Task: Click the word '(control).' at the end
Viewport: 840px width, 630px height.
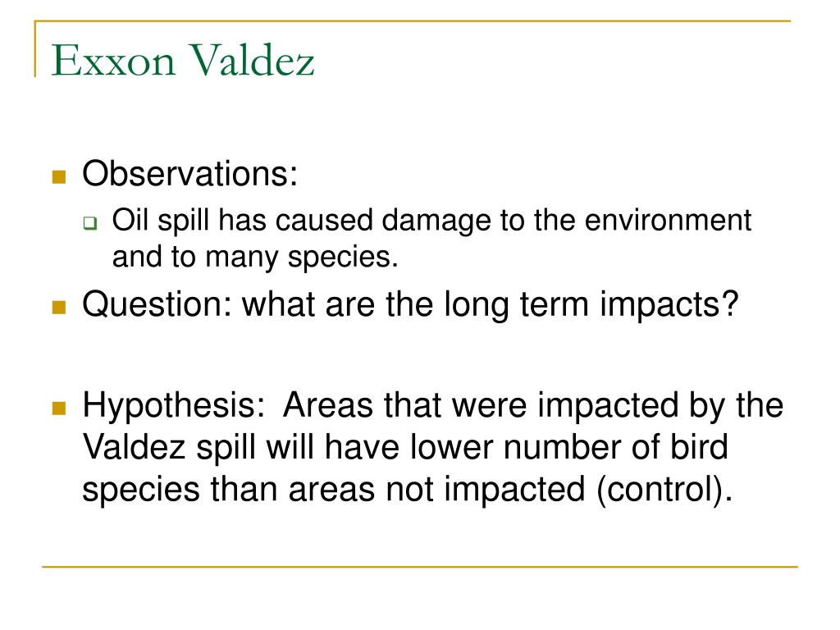Action: click(x=664, y=491)
